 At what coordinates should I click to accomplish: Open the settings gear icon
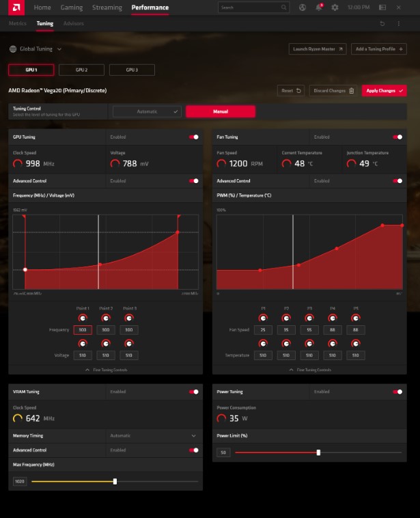pyautogui.click(x=335, y=8)
